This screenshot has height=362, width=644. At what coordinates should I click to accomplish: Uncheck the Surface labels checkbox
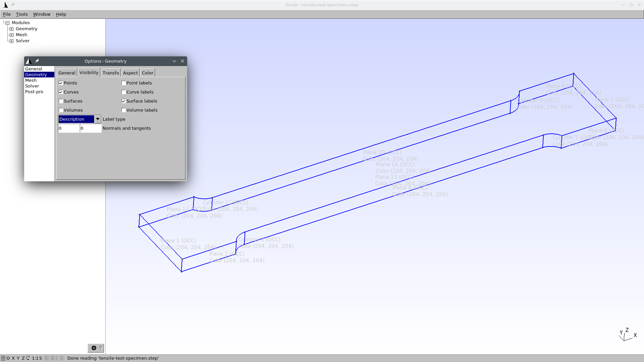pyautogui.click(x=123, y=101)
